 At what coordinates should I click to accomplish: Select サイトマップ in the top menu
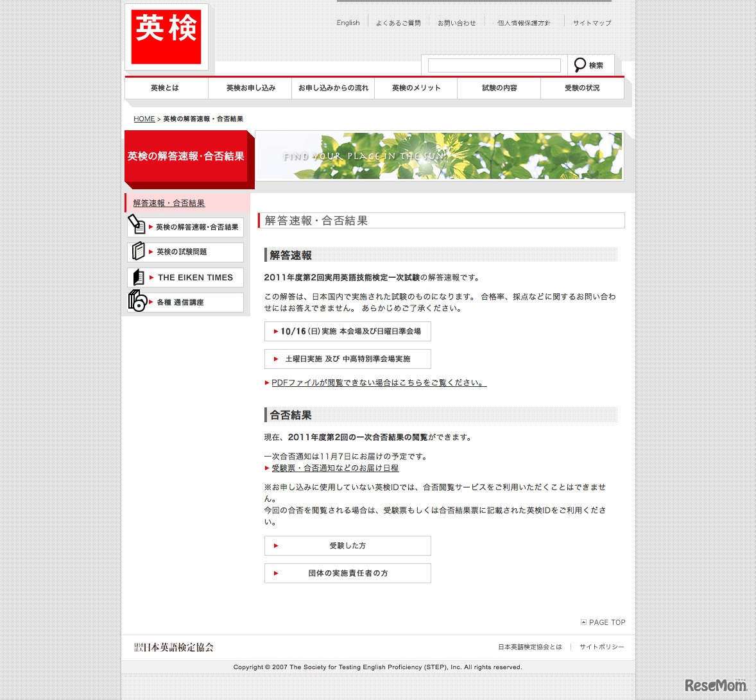[x=590, y=22]
